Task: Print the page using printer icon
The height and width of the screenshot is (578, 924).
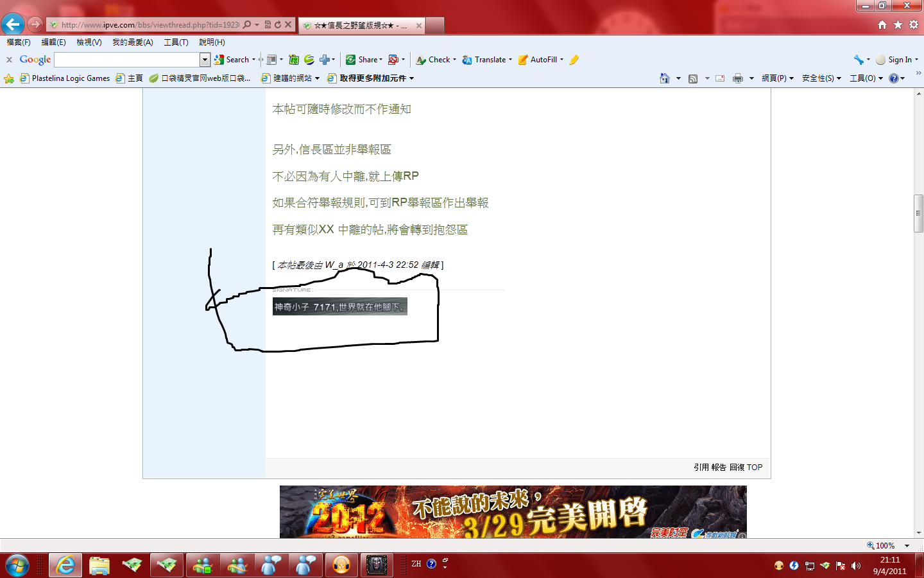Action: point(738,78)
